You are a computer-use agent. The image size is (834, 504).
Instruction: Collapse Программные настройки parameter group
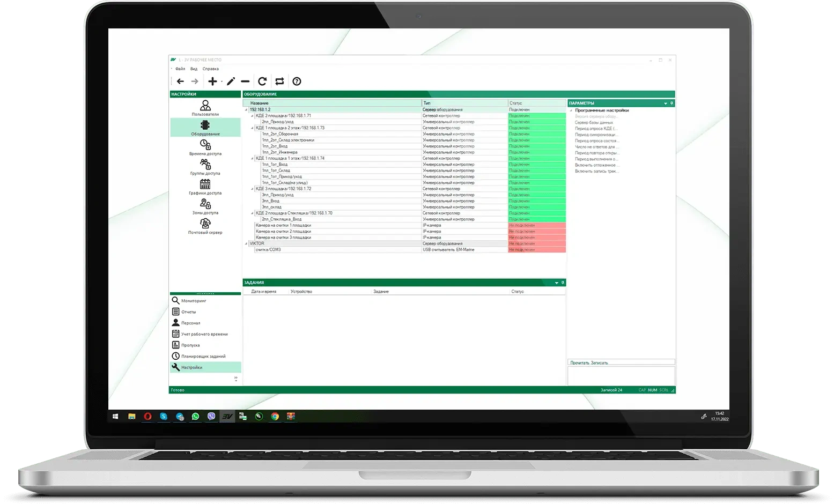(571, 110)
